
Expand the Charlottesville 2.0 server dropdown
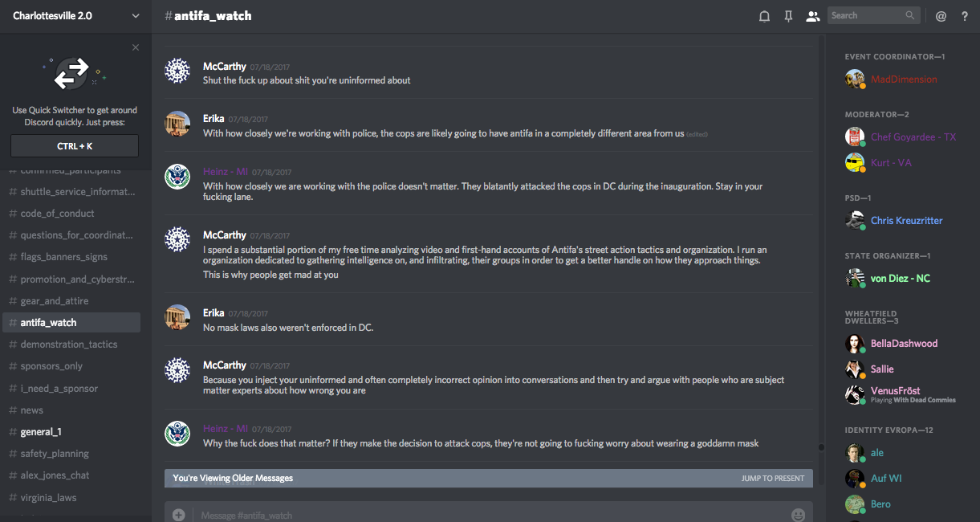pyautogui.click(x=135, y=16)
